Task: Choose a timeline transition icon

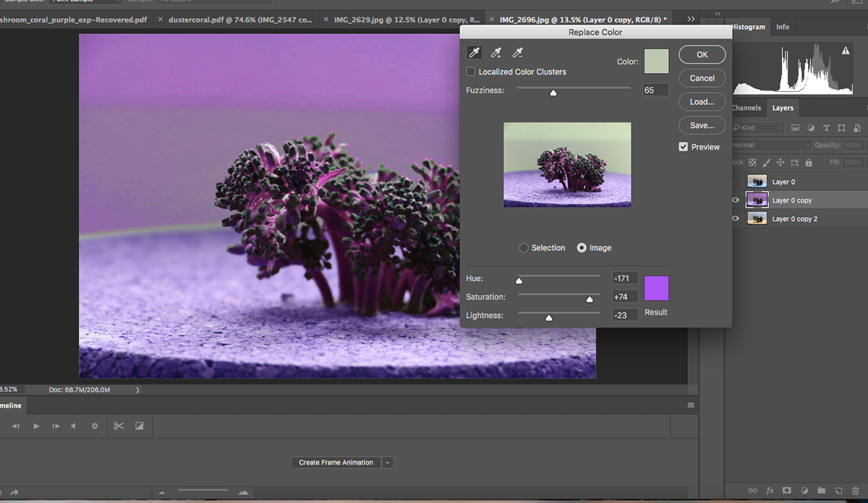Action: coord(140,426)
